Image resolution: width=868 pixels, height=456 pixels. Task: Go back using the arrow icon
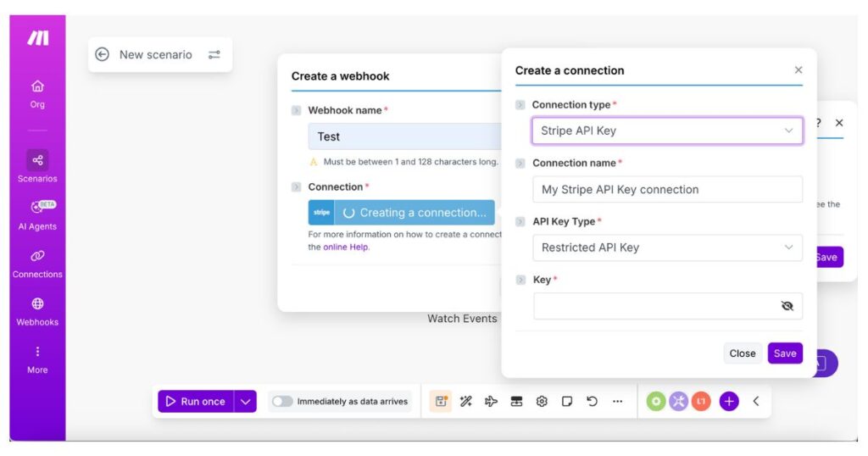(102, 54)
